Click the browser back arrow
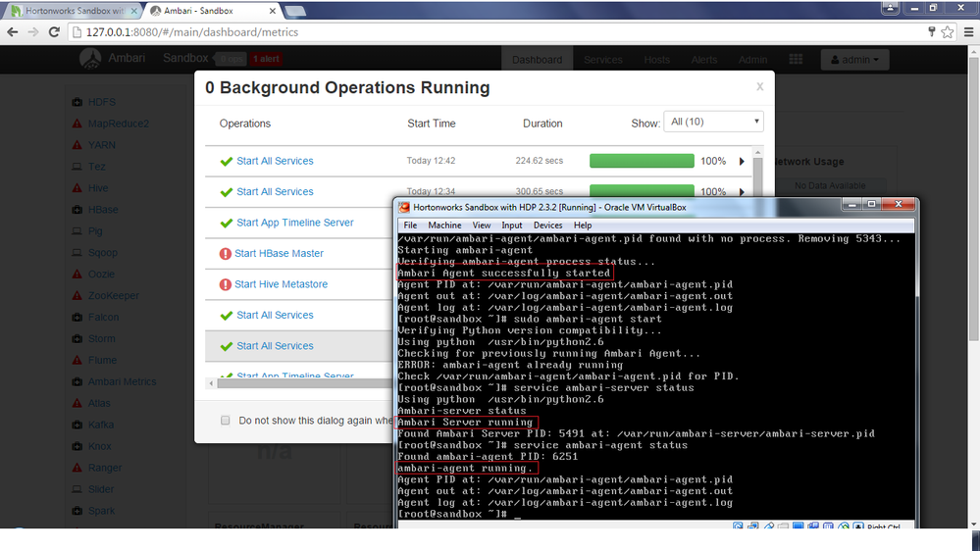 pyautogui.click(x=13, y=31)
